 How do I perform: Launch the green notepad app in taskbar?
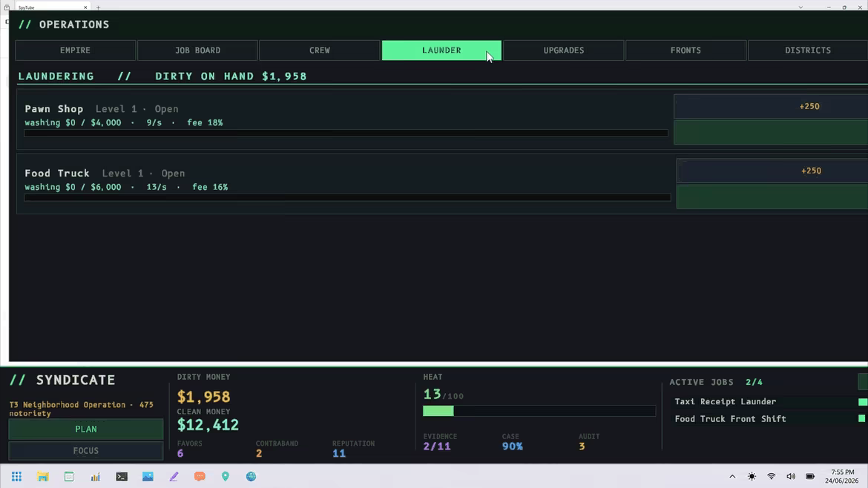point(69,476)
